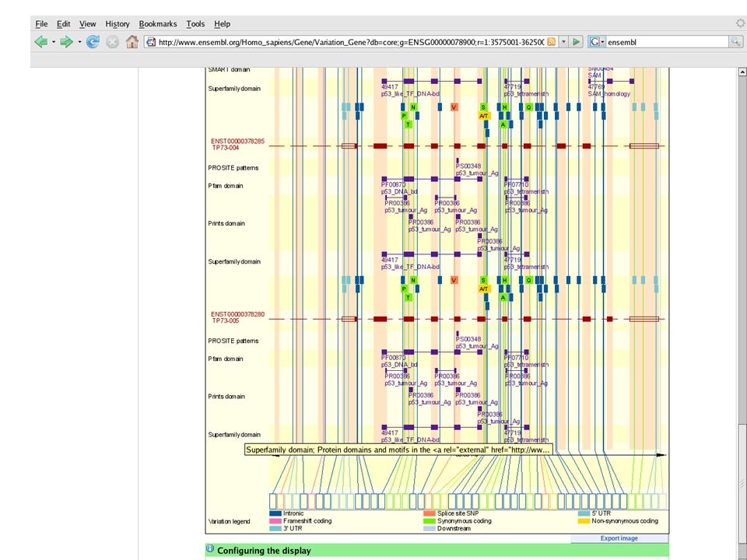Select the N variation box above TP73-004
This screenshot has height=560, width=747.
[x=413, y=107]
